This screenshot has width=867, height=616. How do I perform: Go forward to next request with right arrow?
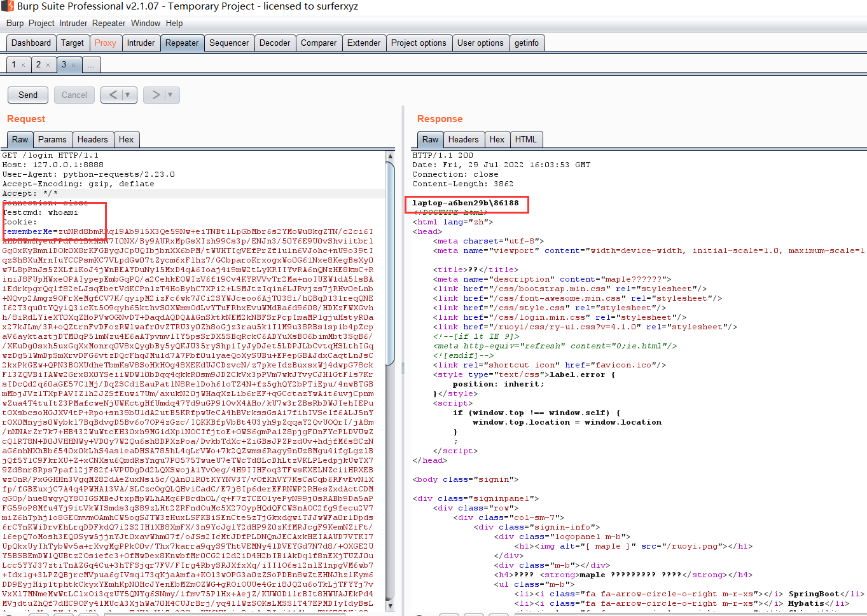156,95
